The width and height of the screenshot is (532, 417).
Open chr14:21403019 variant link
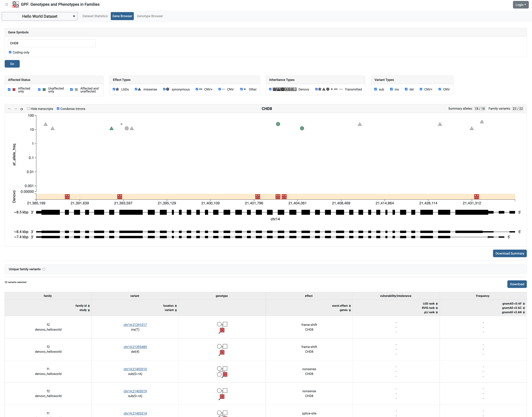click(135, 391)
